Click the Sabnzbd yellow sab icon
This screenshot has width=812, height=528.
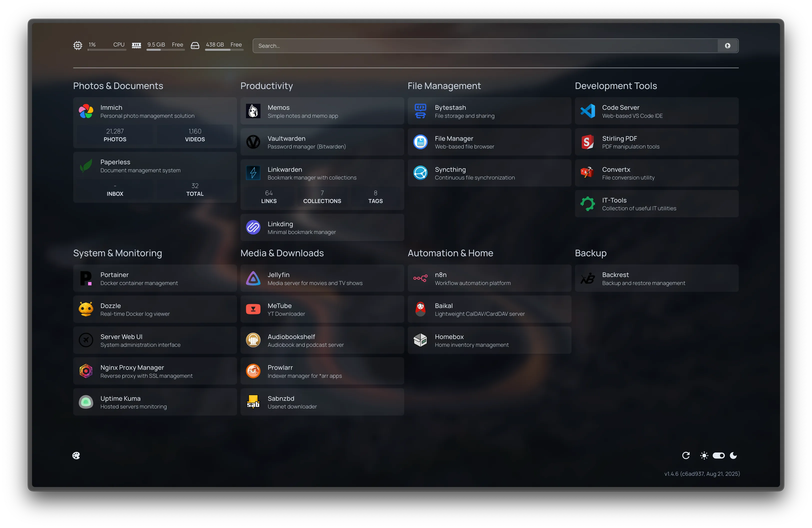click(253, 402)
